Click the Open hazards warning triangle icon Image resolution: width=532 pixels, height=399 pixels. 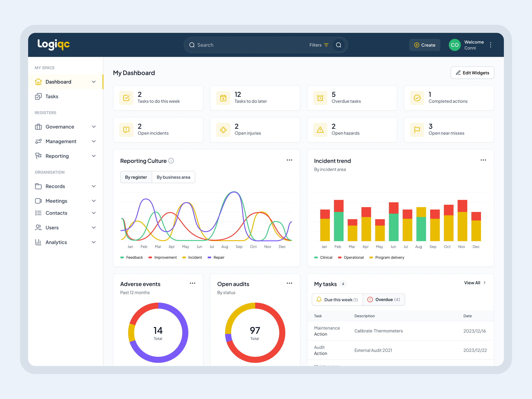(320, 130)
